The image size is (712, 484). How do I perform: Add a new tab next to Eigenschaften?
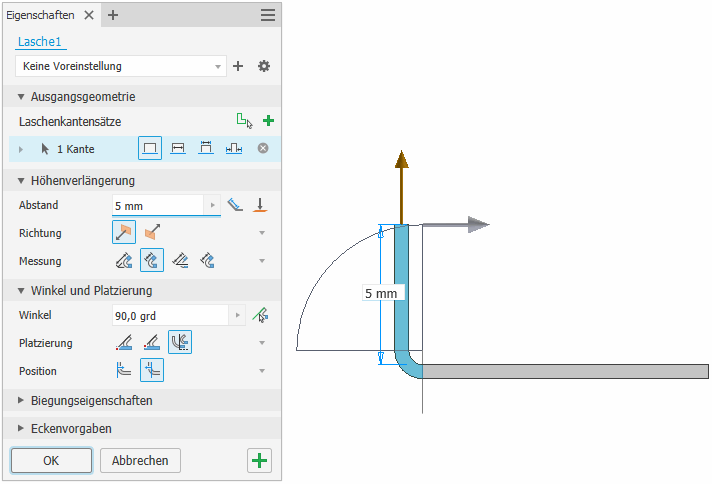(113, 15)
